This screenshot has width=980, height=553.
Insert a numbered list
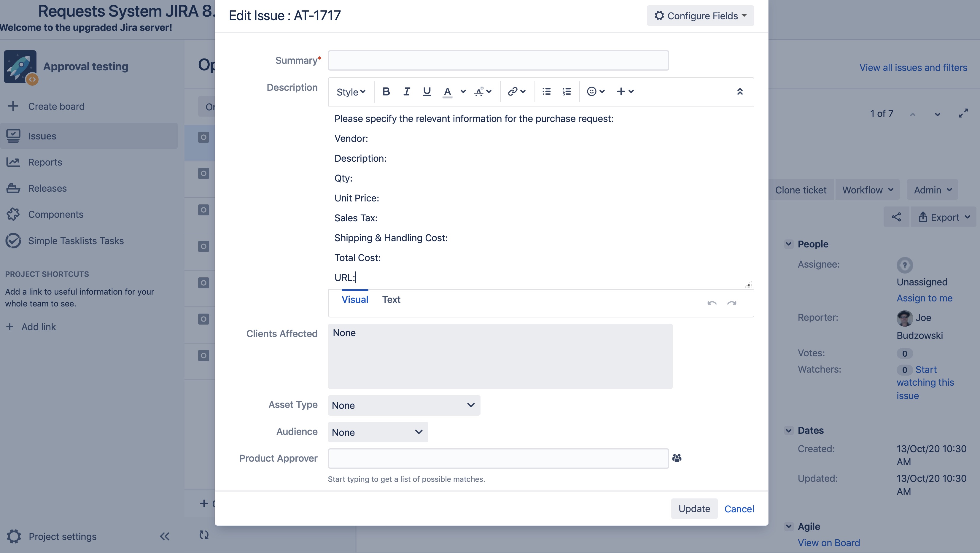(566, 91)
